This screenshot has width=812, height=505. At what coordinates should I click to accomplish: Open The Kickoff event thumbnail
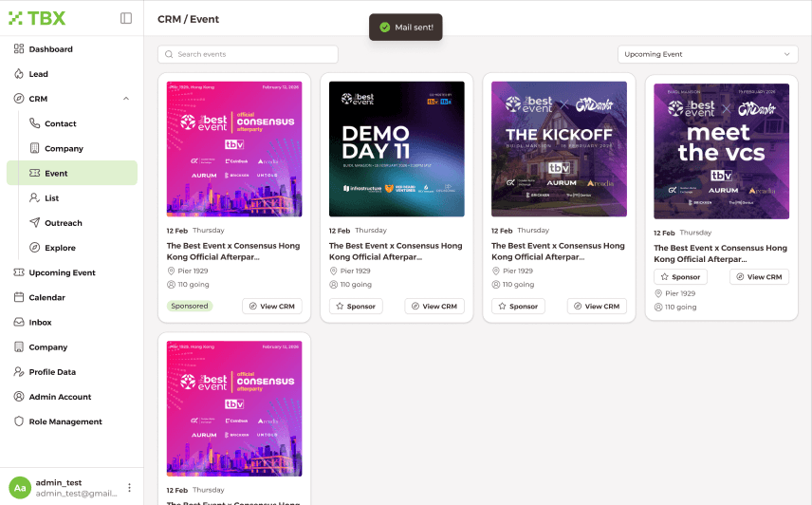pyautogui.click(x=559, y=149)
